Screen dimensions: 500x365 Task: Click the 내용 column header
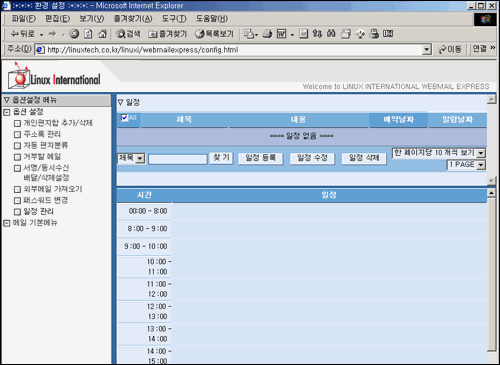pos(298,120)
